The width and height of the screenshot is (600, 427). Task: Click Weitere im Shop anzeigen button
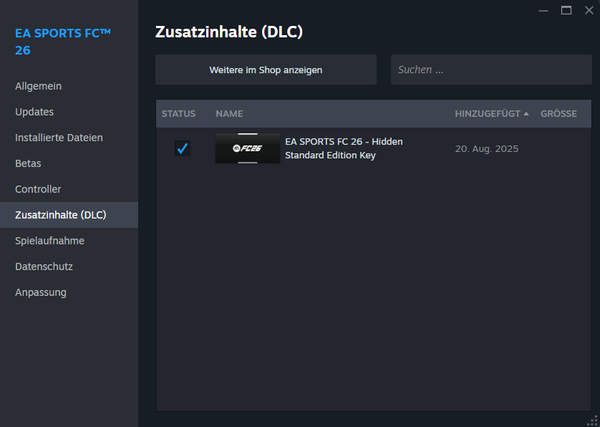tap(266, 70)
